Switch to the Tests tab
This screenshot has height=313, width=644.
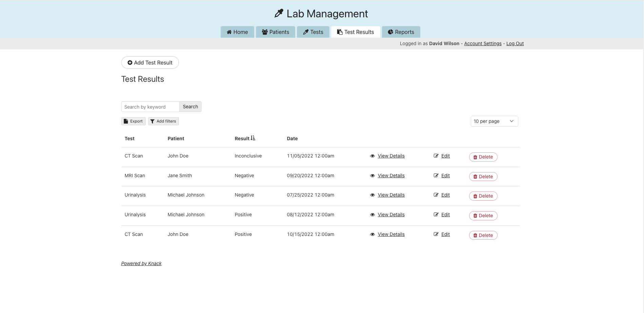[313, 32]
